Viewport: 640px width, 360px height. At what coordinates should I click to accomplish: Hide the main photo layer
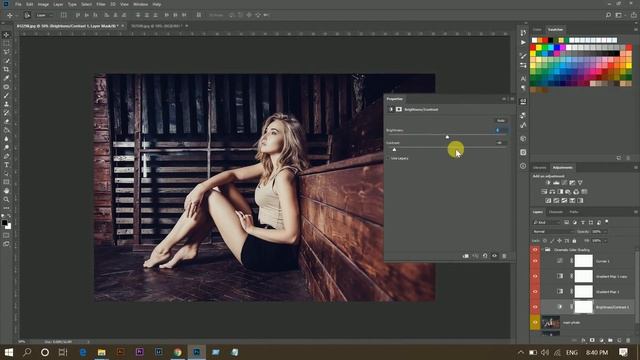(x=535, y=322)
